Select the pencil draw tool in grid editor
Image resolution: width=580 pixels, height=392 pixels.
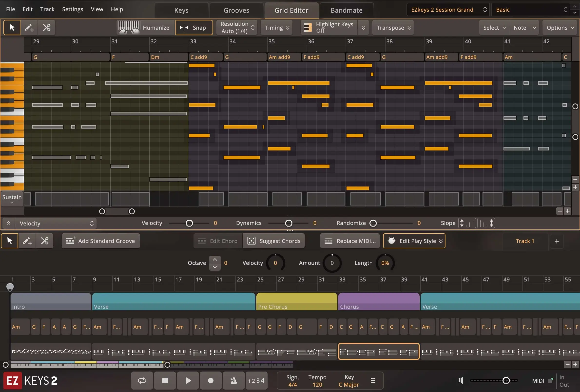[x=29, y=28]
